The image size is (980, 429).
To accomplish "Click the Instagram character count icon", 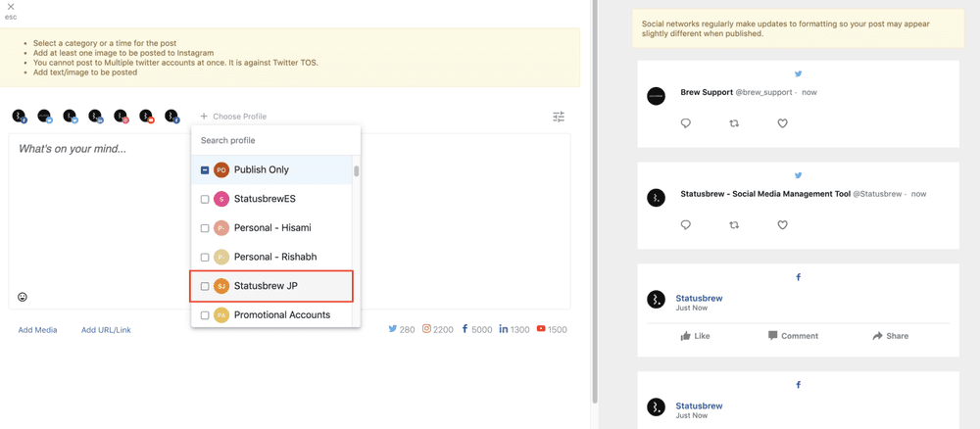I will click(427, 329).
